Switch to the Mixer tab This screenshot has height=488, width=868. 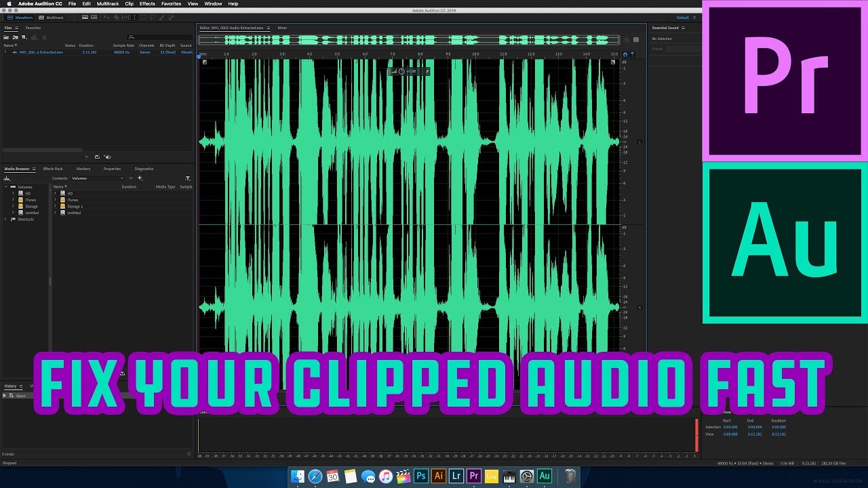[x=282, y=28]
